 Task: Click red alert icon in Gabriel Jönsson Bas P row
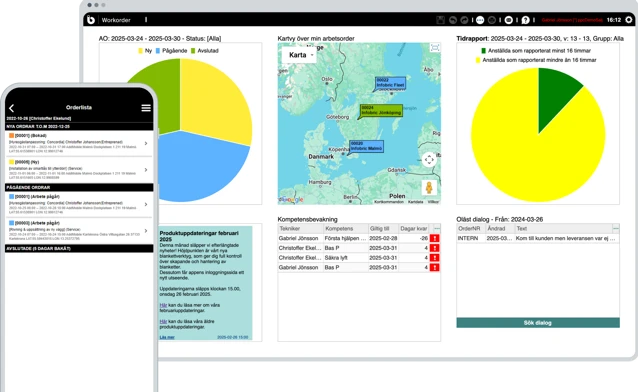(x=435, y=267)
